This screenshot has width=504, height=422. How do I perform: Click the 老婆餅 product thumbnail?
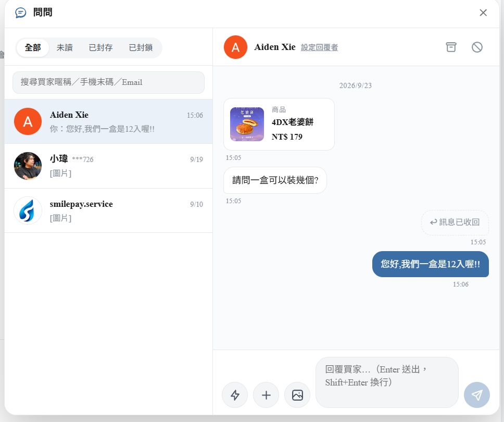[x=247, y=124]
